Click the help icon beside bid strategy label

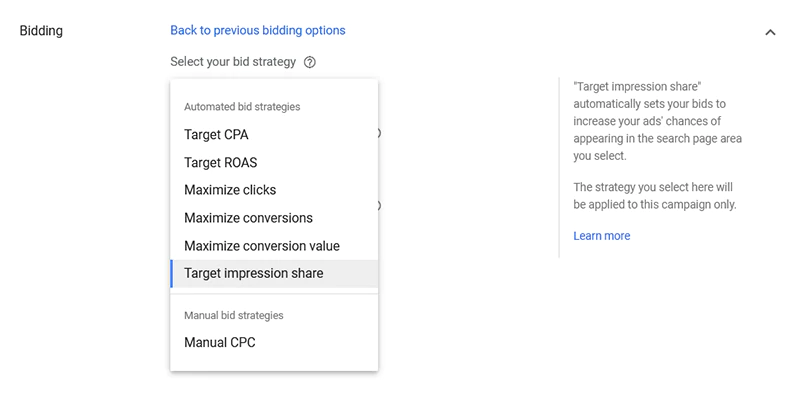click(310, 62)
